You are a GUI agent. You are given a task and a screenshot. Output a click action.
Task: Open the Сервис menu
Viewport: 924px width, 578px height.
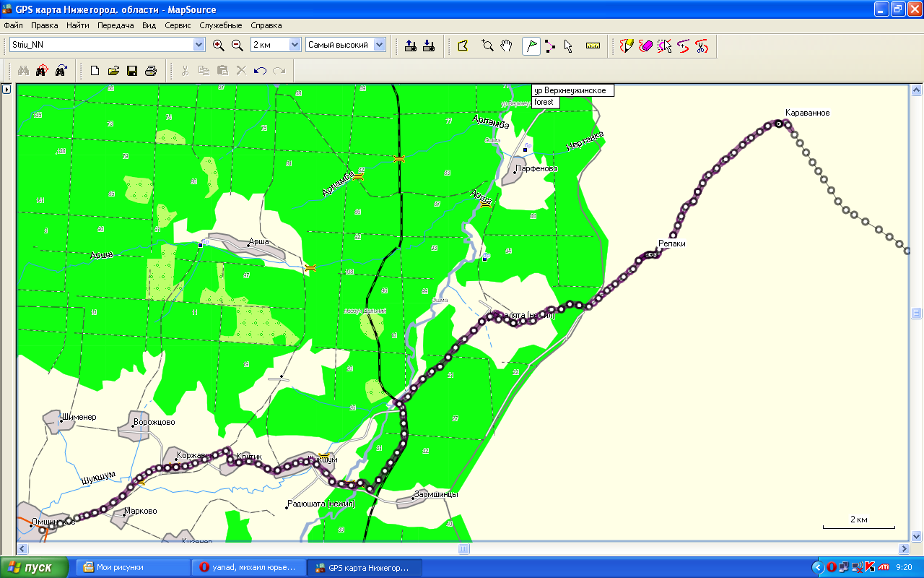tap(178, 25)
